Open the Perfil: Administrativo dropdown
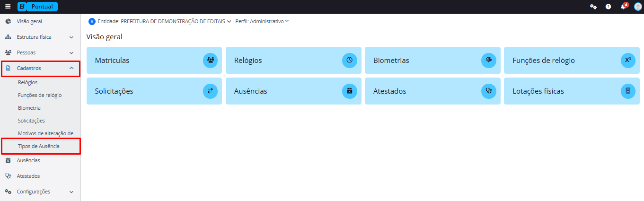 [x=262, y=21]
